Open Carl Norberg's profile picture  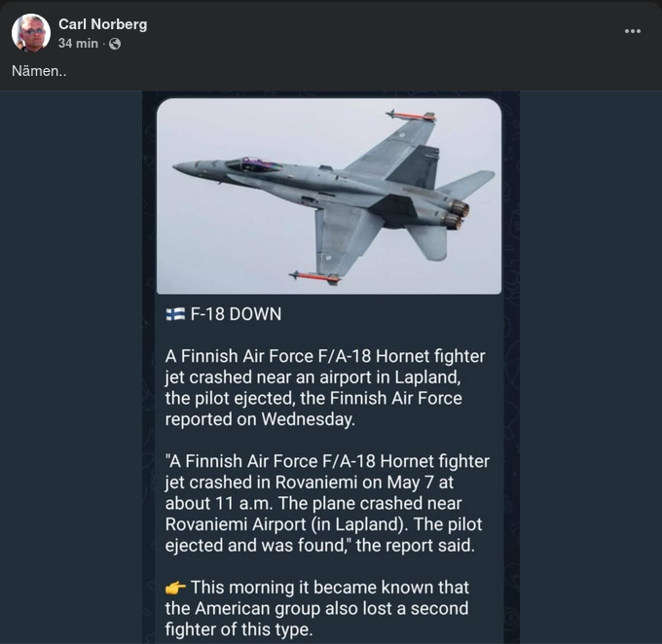tap(31, 33)
